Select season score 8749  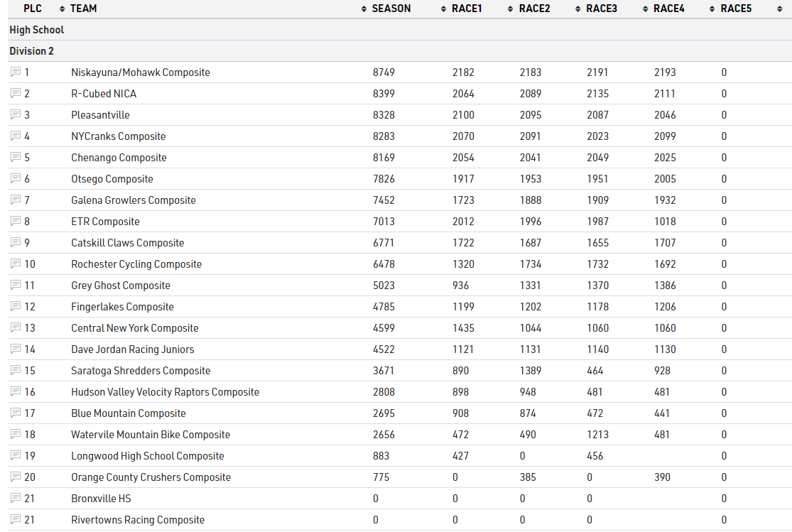[384, 72]
